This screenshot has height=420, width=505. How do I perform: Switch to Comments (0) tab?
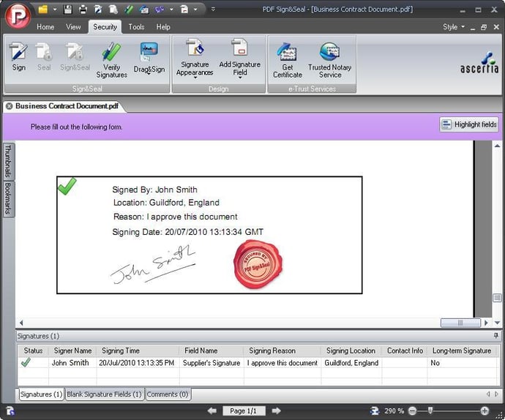[168, 394]
